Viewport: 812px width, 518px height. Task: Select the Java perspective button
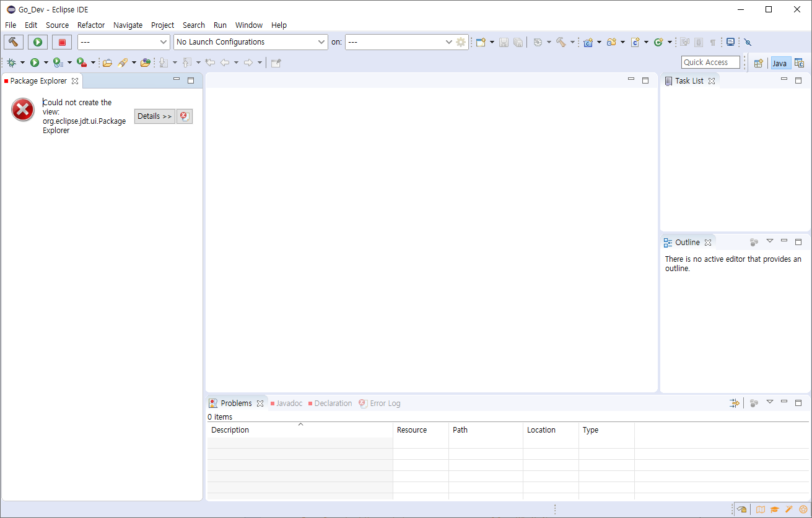coord(780,63)
